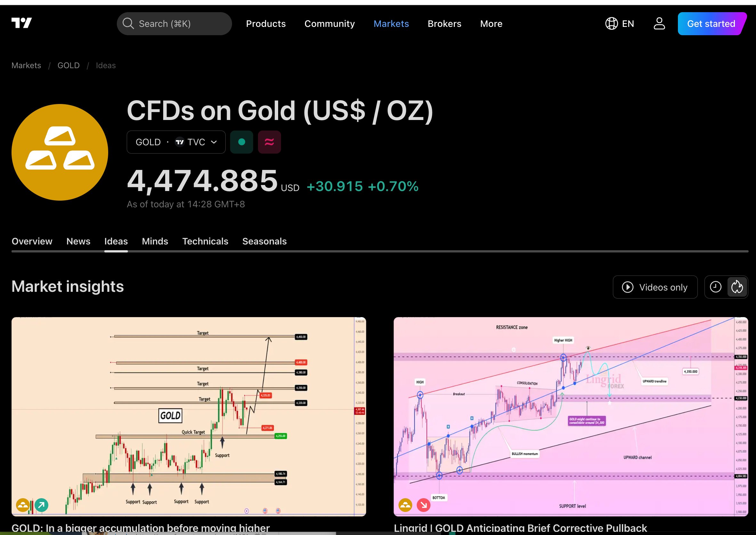Expand the GOLD TVC symbol dropdown
The image size is (756, 535).
click(x=176, y=142)
